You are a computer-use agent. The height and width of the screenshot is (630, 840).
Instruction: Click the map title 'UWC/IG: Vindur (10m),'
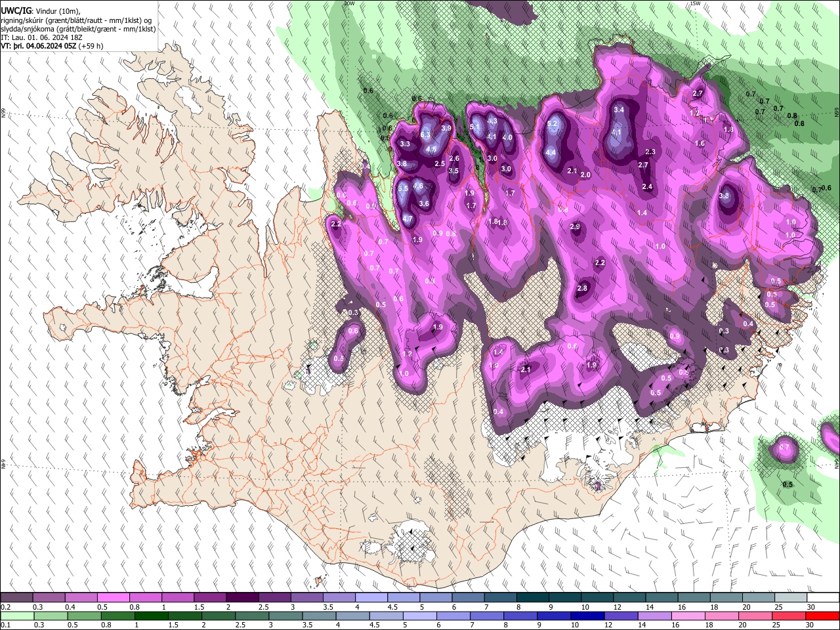tap(41, 11)
